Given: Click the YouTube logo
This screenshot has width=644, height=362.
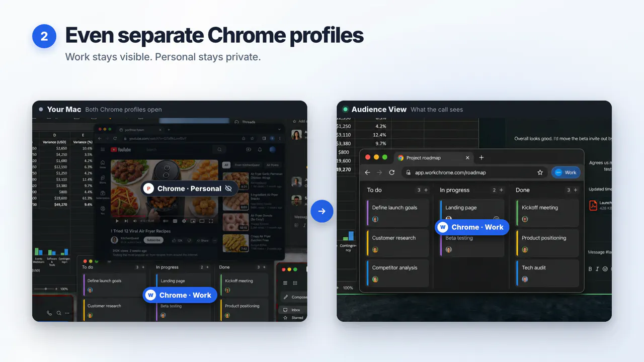Looking at the screenshot, I should (121, 150).
